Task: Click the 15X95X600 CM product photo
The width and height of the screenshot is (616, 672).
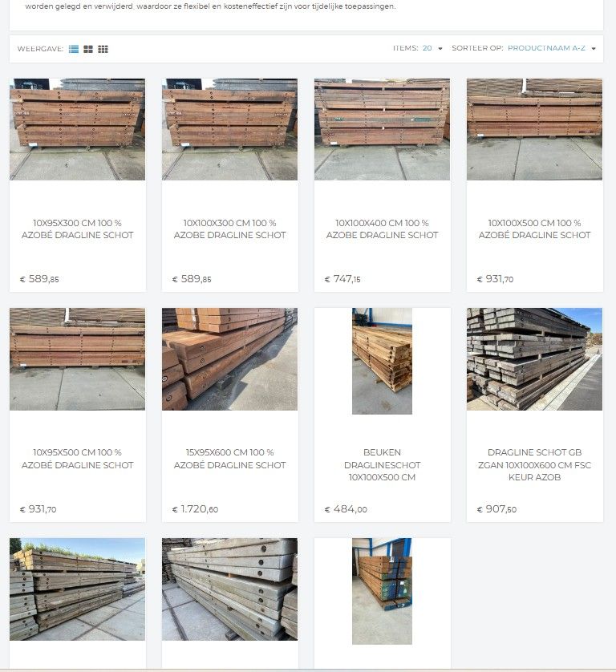Action: click(229, 359)
